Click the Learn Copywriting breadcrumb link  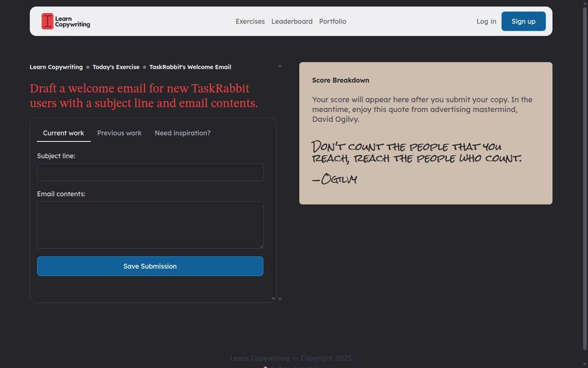click(56, 67)
